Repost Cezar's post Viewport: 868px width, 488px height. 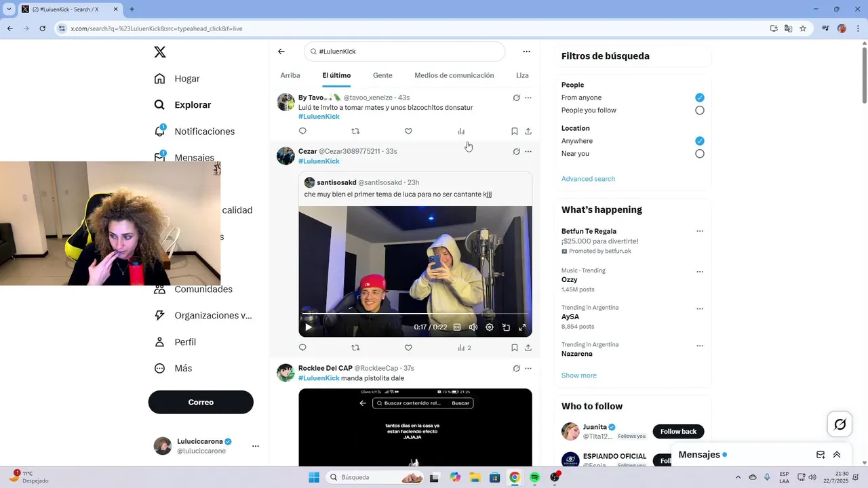tap(355, 348)
